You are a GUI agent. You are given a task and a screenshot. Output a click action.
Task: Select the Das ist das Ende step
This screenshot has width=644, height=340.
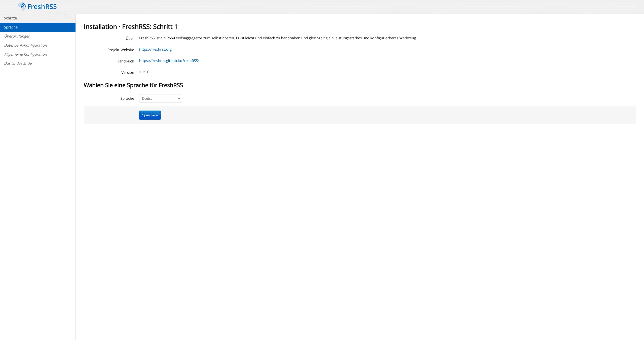(x=38, y=63)
